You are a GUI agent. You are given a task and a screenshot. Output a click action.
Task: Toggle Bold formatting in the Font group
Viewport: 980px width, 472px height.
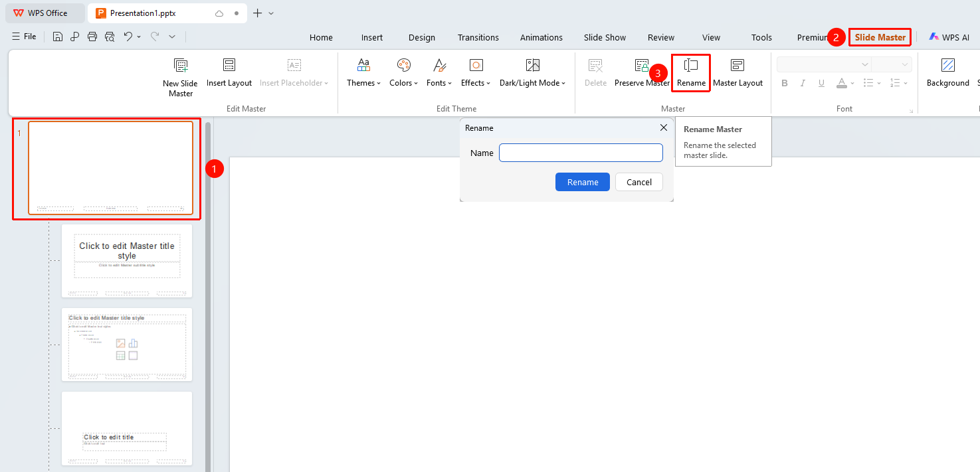tap(785, 83)
